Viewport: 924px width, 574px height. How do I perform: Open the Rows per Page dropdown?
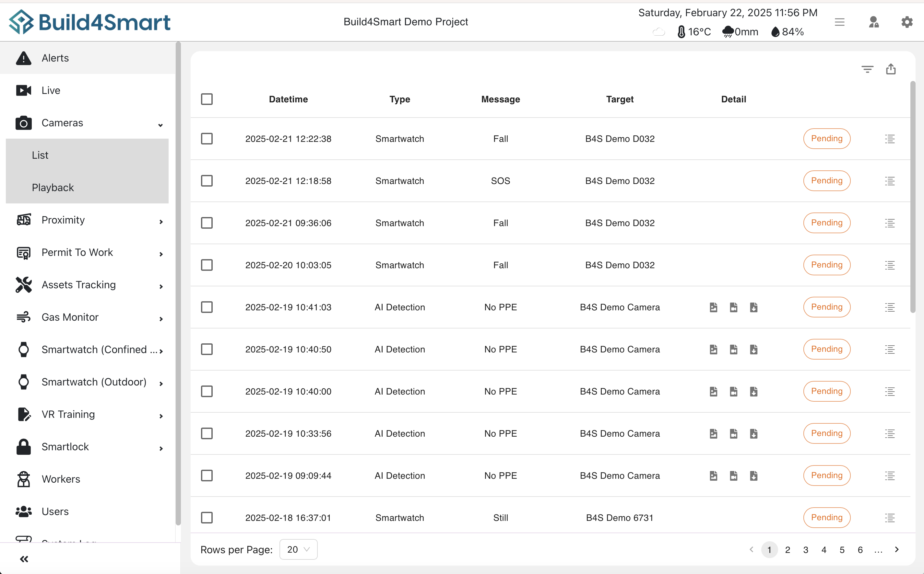[298, 549]
